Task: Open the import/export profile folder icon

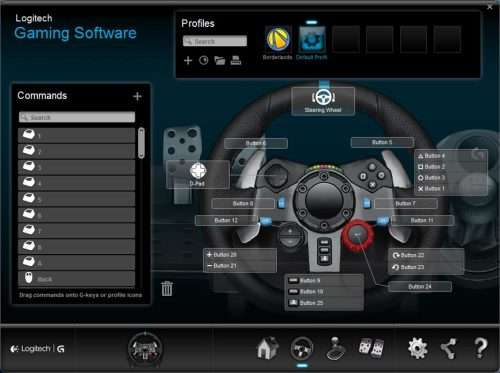Action: pyautogui.click(x=220, y=60)
